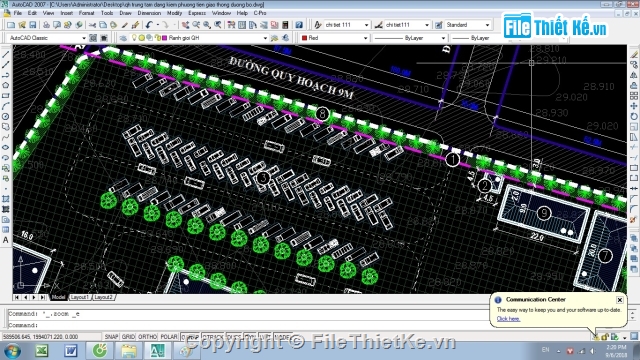The width and height of the screenshot is (640, 360).
Task: Toggle ORTHO mode in status bar
Action: [x=147, y=337]
